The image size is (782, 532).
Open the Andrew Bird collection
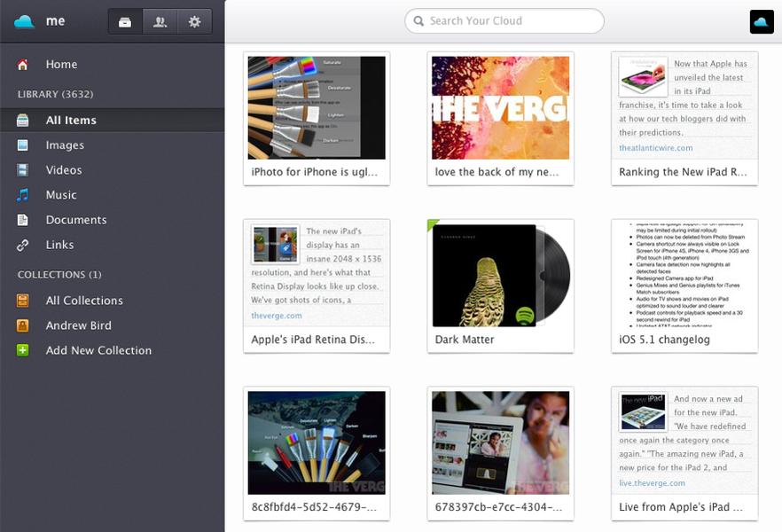pos(113,325)
